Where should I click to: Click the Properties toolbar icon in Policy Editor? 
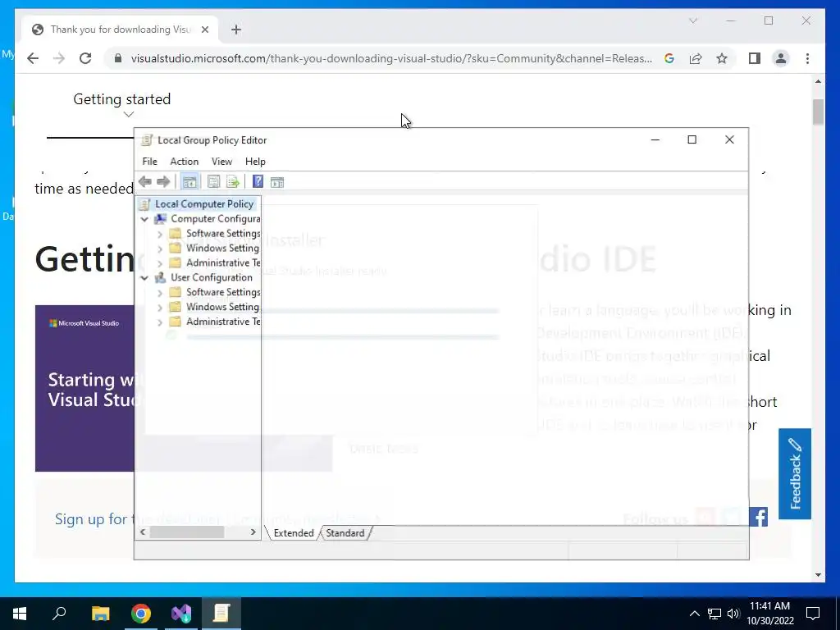[214, 182]
